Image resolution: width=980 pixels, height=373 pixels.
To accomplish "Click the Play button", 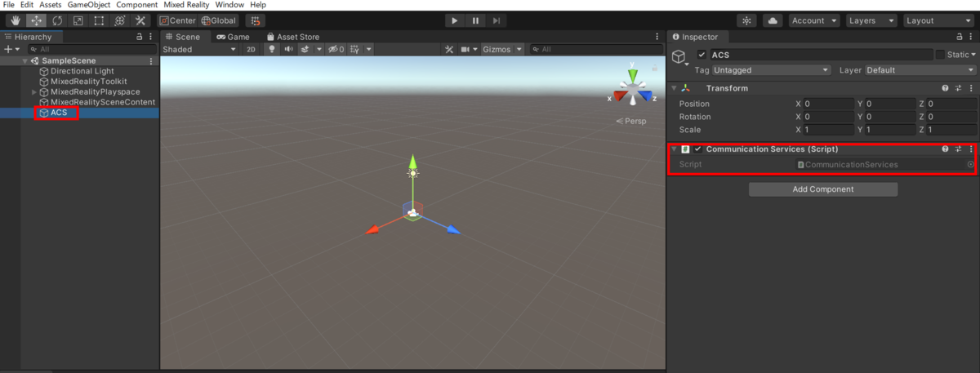I will coord(455,20).
